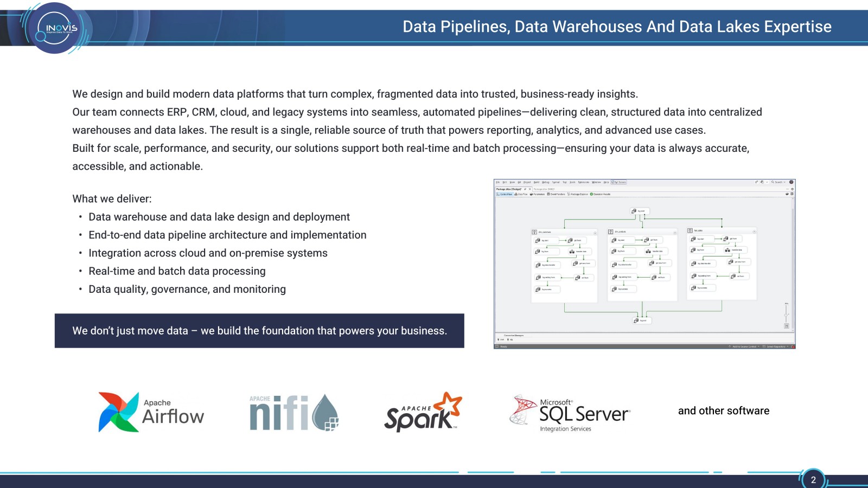Click bullet 'Real-time and batch data processing'
Viewport: 868px width, 488px height.
tap(177, 271)
